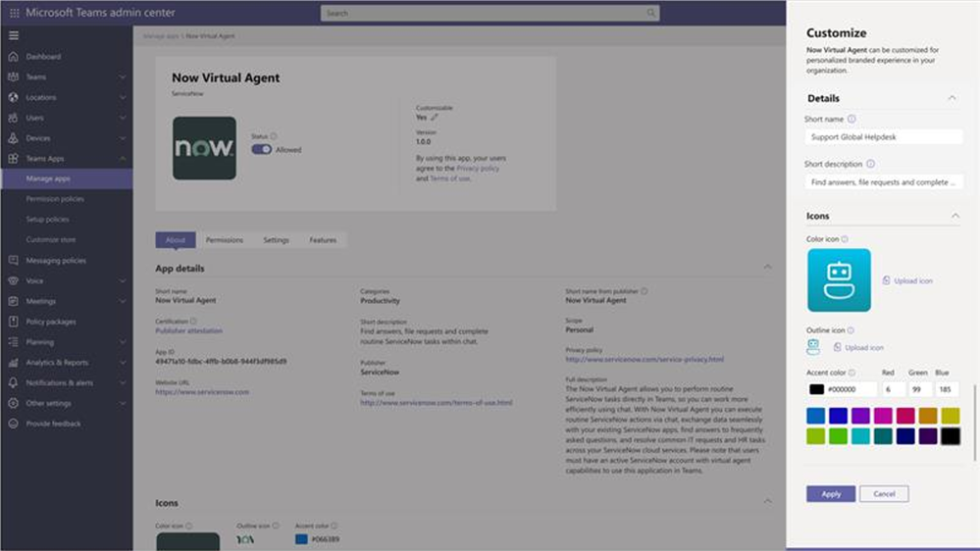Click the Color icon info icon

(845, 239)
